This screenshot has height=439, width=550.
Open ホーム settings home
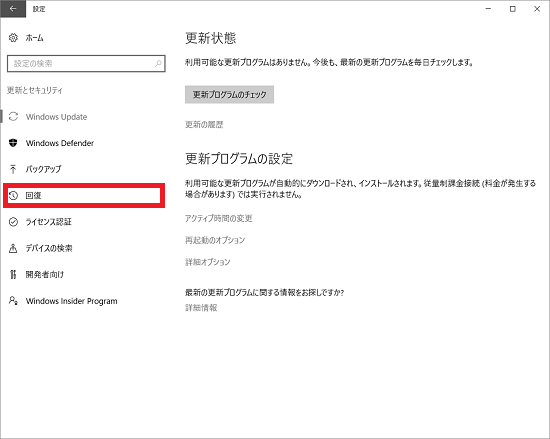(x=34, y=38)
